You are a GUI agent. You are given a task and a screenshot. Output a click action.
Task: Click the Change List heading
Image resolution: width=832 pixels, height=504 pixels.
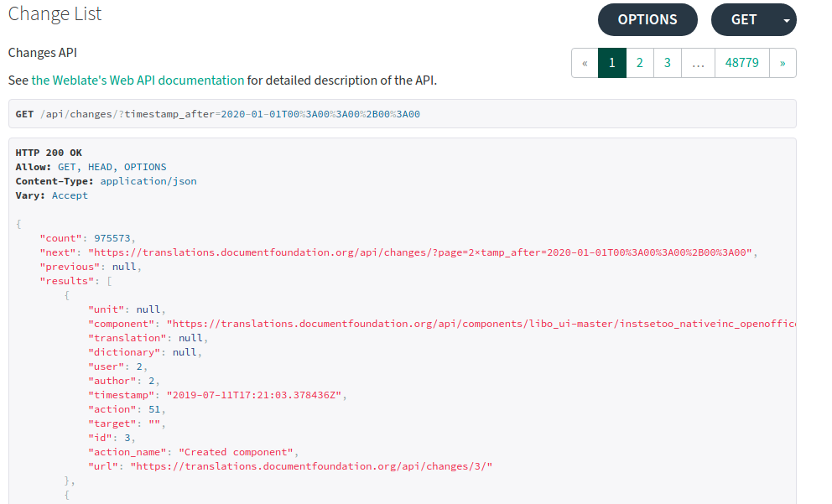55,13
